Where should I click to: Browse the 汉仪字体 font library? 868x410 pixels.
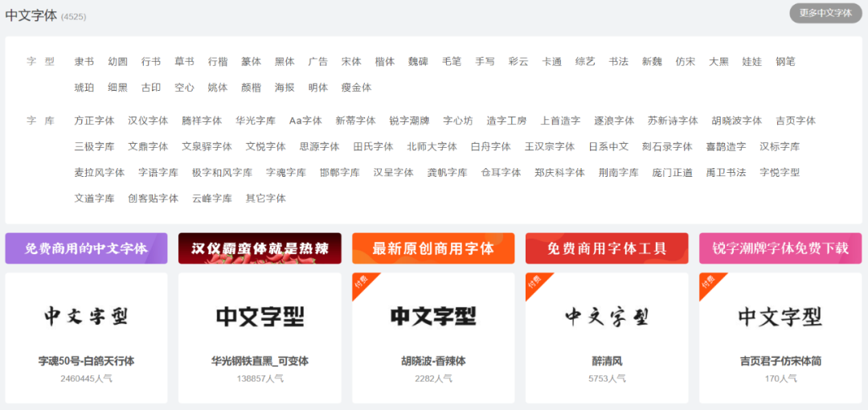pyautogui.click(x=148, y=121)
